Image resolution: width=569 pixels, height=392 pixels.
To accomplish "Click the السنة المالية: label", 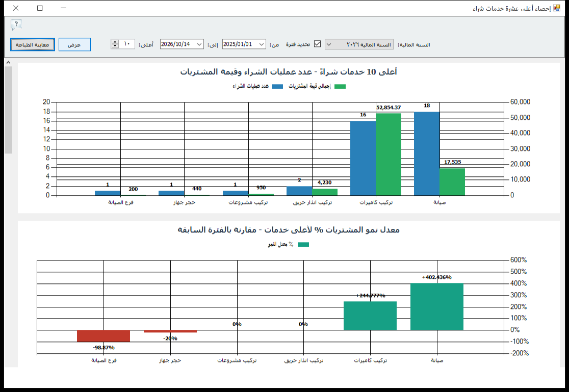I will tap(413, 45).
